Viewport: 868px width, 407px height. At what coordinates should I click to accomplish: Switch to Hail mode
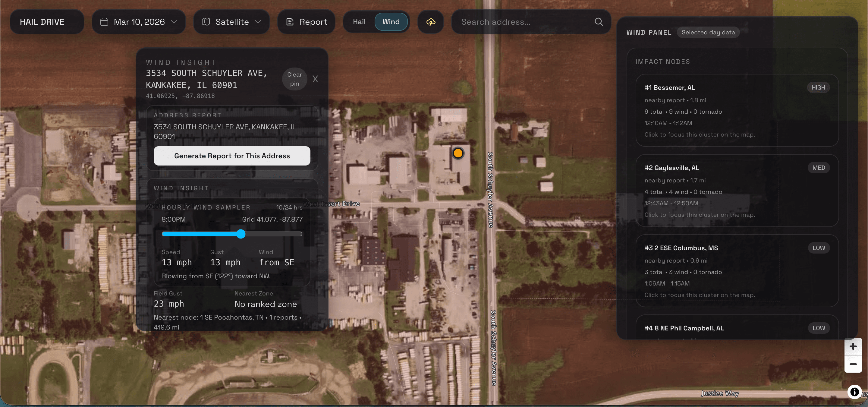359,22
